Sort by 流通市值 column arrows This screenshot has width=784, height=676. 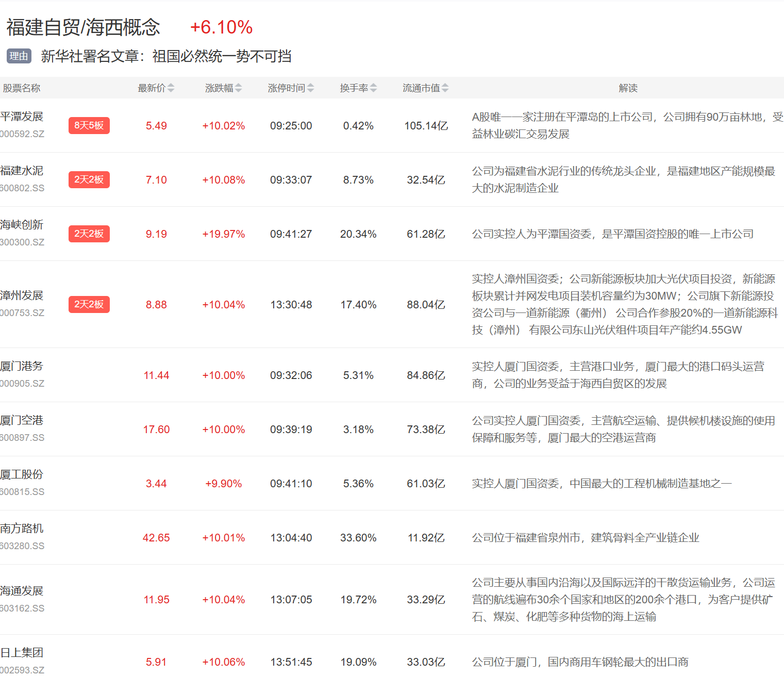click(x=445, y=88)
